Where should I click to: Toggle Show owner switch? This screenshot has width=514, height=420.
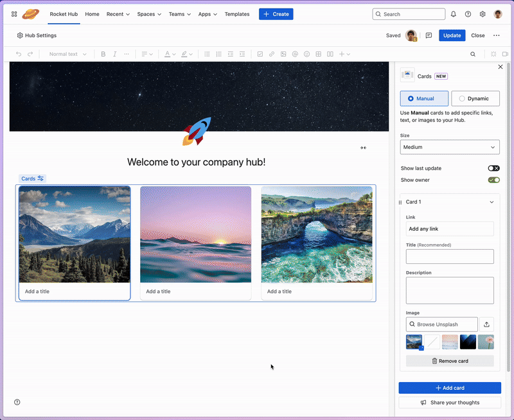[493, 180]
